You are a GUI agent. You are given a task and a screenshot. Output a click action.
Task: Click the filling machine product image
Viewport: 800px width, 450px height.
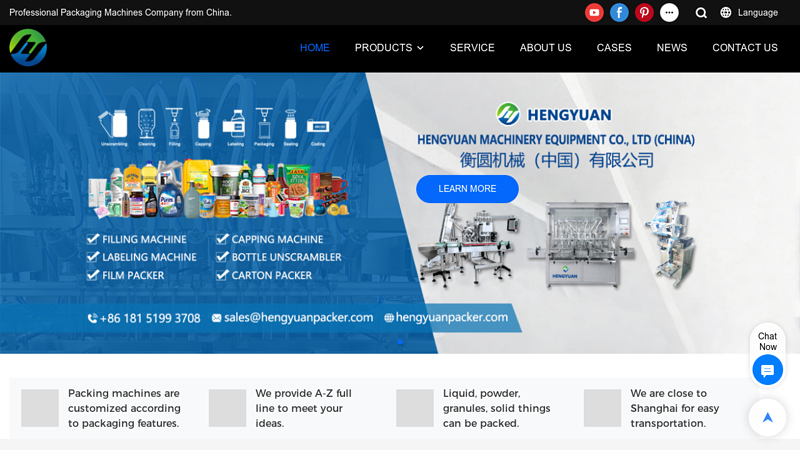583,245
